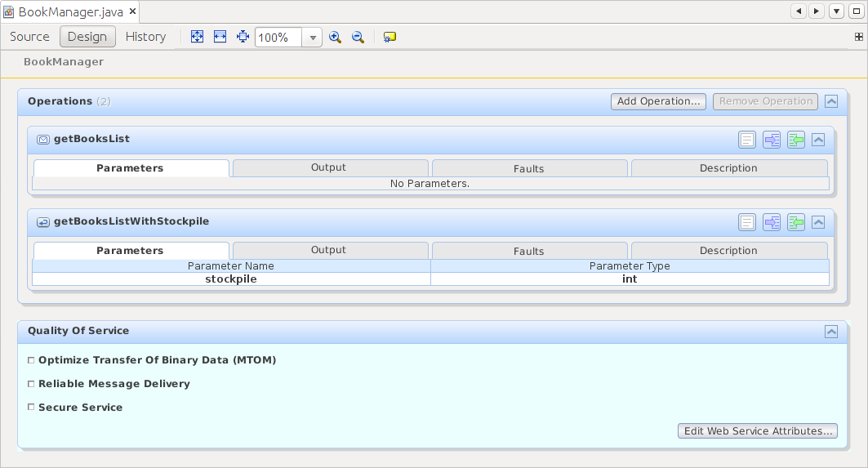Click the Quality Of Service heading
The height and width of the screenshot is (468, 868).
pyautogui.click(x=78, y=331)
